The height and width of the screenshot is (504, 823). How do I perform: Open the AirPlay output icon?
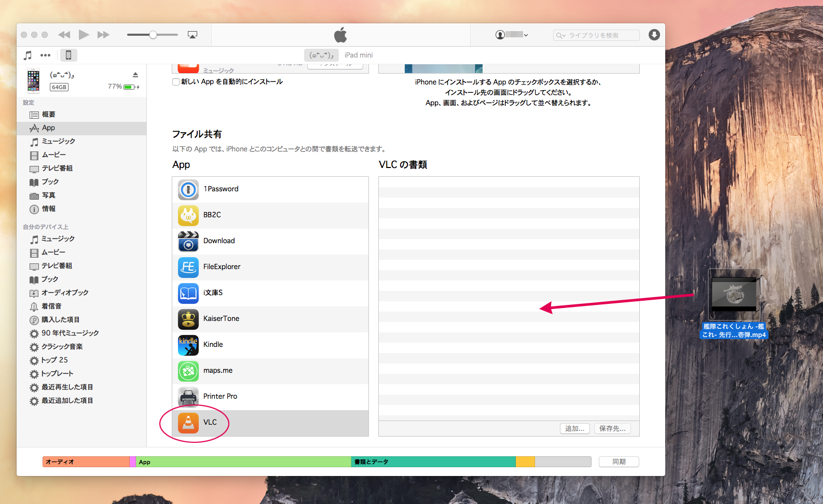193,35
